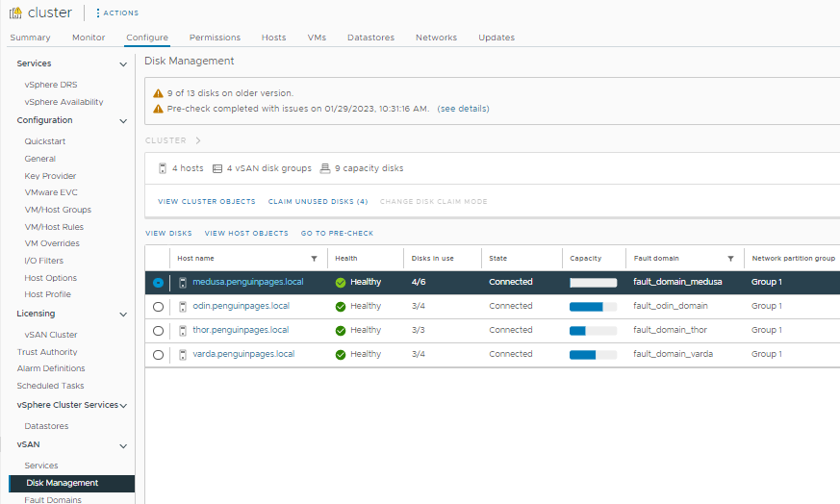The height and width of the screenshot is (504, 840).
Task: Select the varda.penguinpages.local radio button
Action: point(158,355)
